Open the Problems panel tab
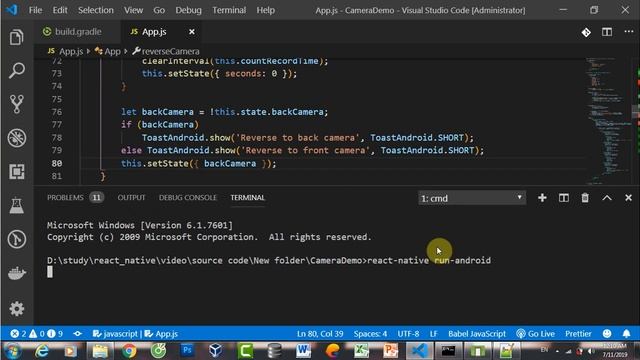The width and height of the screenshot is (640, 360). tap(75, 198)
